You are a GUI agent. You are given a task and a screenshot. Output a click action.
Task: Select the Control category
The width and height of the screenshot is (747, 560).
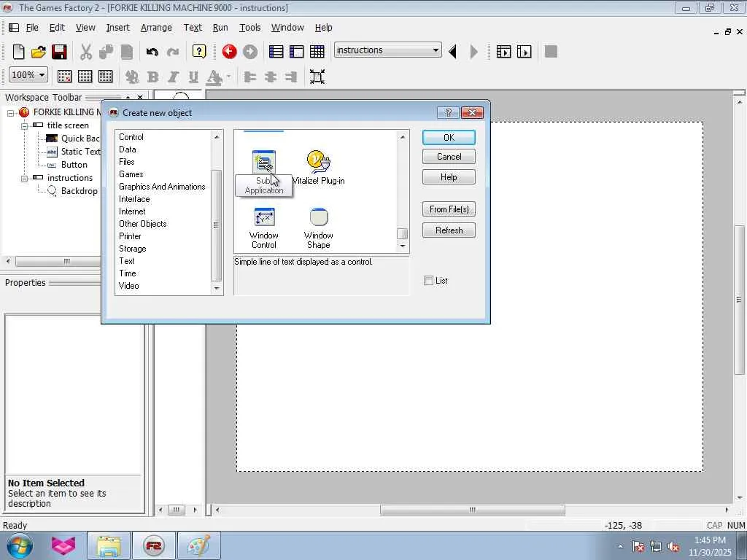coord(131,137)
